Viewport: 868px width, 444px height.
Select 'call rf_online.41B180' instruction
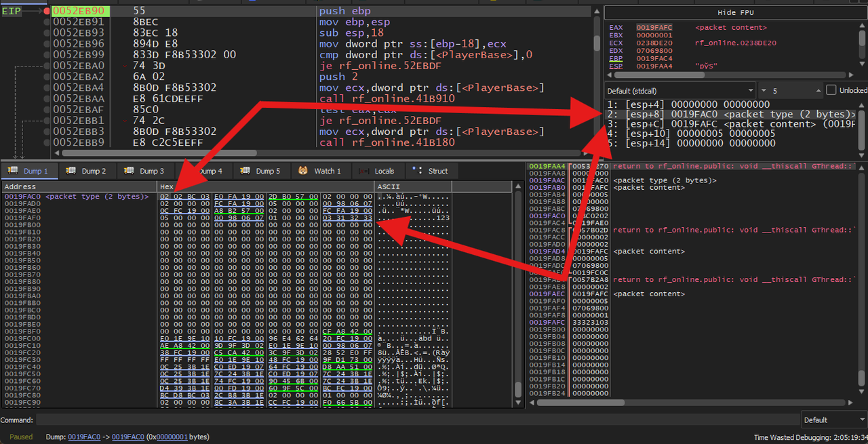387,142
